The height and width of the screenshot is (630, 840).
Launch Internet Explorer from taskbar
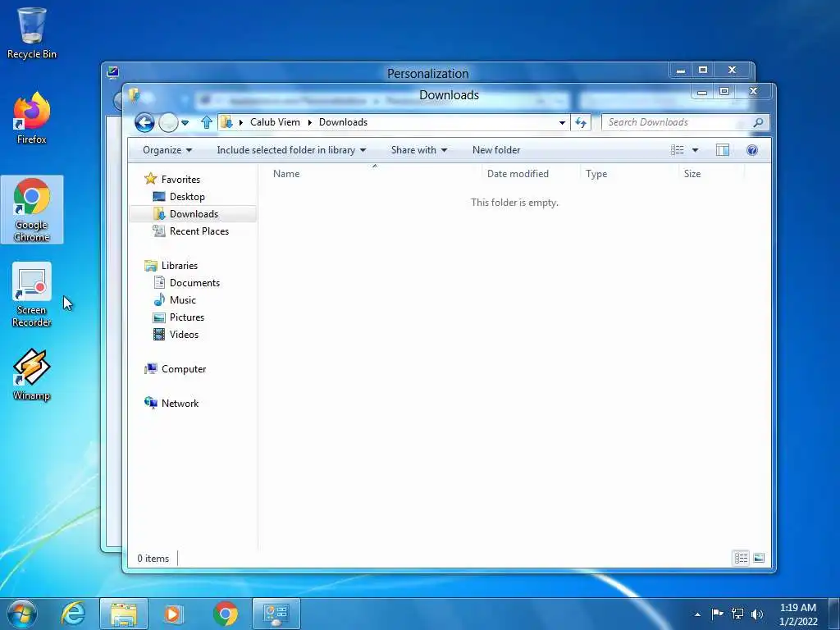[x=73, y=614]
